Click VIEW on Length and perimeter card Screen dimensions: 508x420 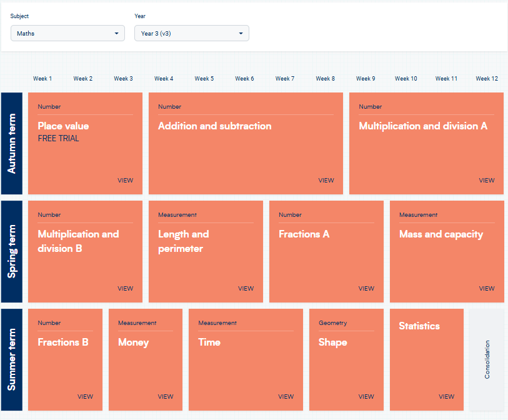tap(246, 289)
